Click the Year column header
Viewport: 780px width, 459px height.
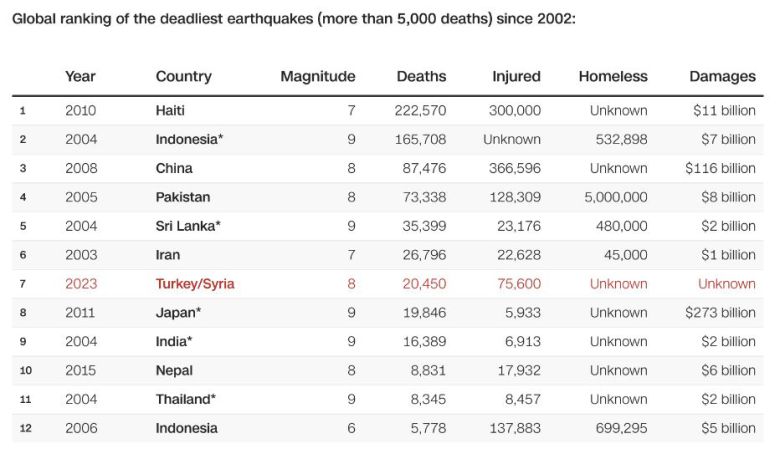click(80, 76)
